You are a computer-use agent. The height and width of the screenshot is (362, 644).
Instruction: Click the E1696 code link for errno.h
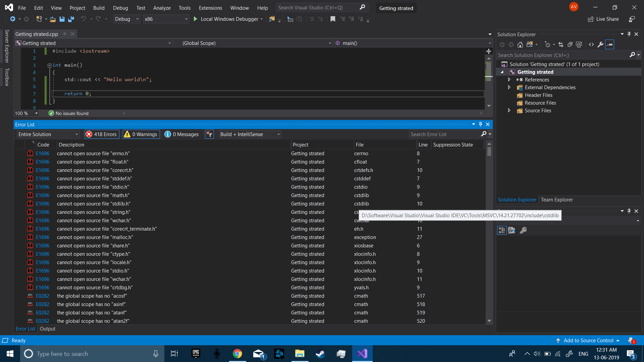[x=43, y=154]
